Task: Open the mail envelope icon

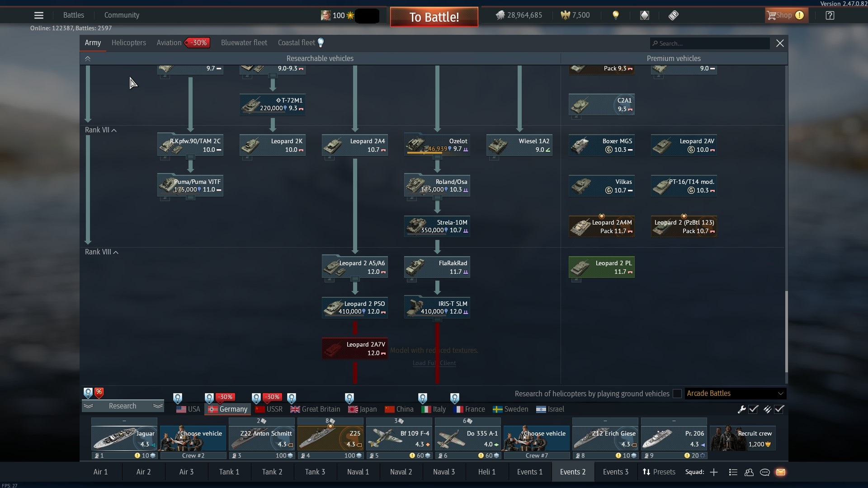Action: (x=781, y=472)
